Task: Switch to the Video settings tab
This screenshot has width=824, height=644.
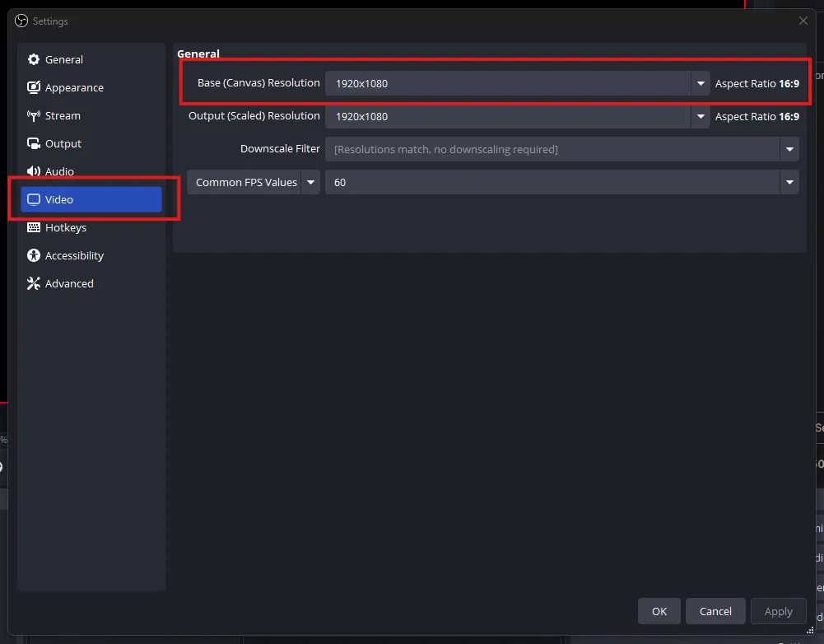Action: pos(91,199)
